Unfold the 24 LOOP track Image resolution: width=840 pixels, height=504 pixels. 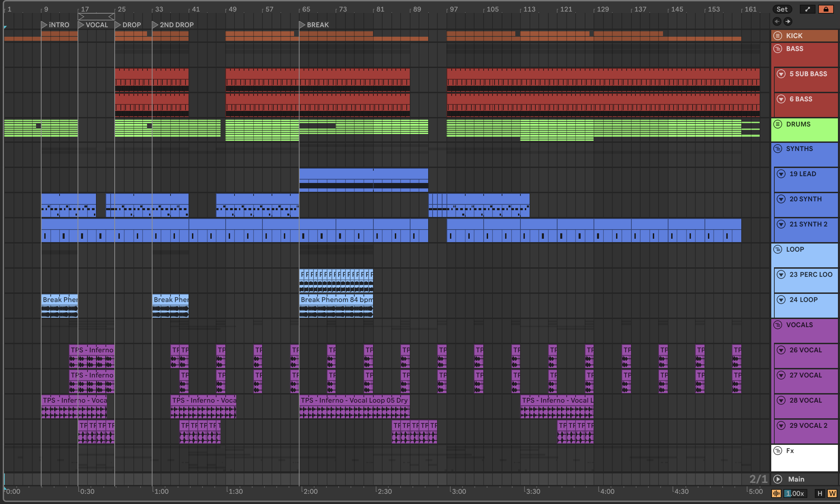click(781, 300)
